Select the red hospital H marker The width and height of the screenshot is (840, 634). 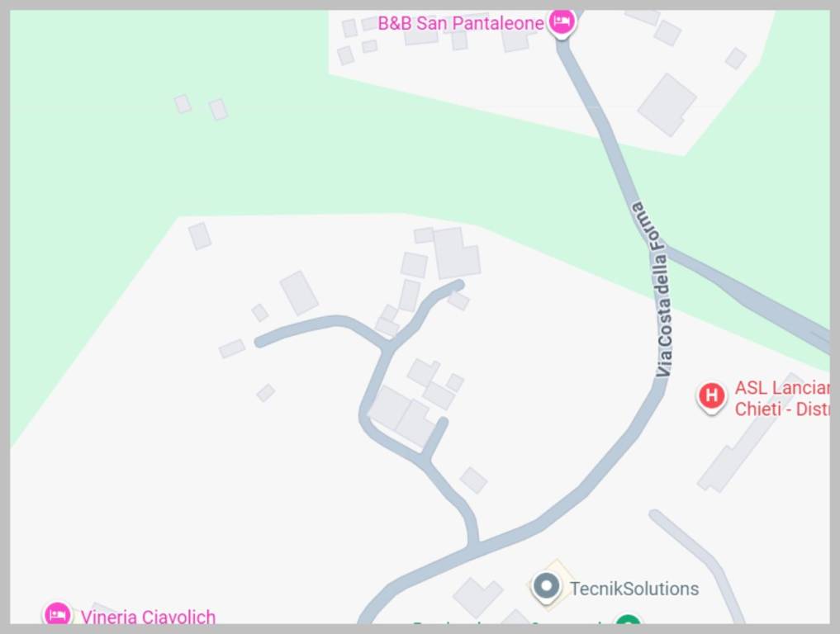click(711, 395)
